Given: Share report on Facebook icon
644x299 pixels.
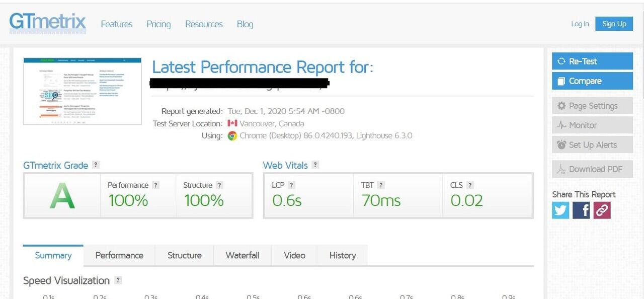Looking at the screenshot, I should 581,210.
